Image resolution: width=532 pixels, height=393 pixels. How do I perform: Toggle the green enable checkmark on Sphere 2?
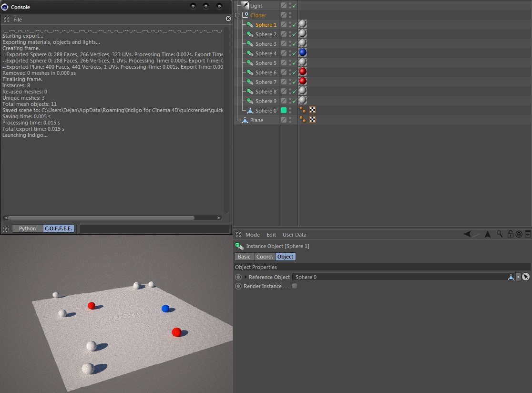[x=295, y=34]
